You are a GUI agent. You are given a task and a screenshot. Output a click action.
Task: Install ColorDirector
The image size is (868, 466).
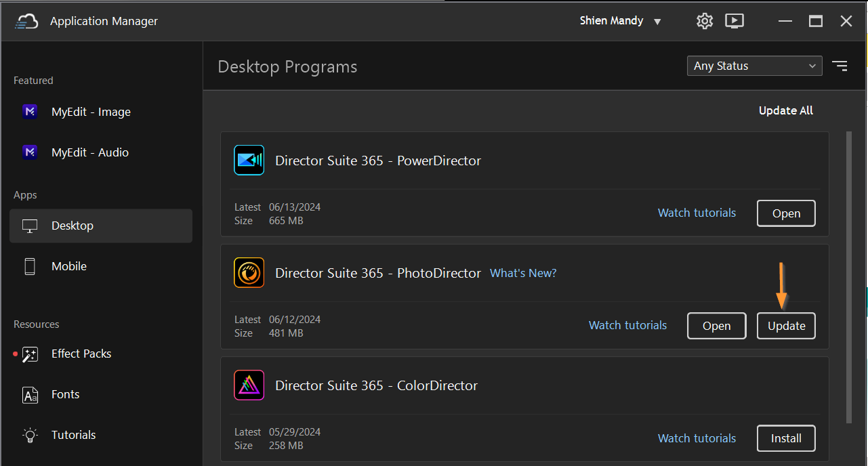pos(786,438)
